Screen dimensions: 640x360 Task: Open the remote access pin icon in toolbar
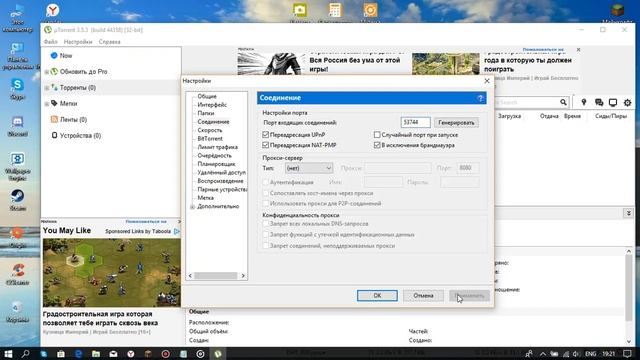point(584,102)
